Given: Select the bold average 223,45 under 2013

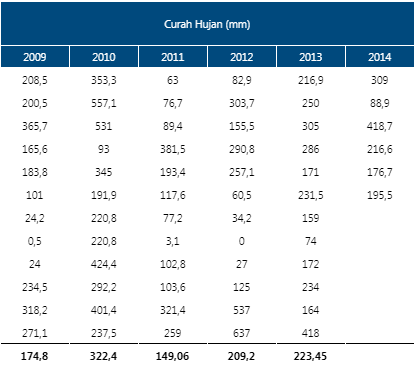Looking at the screenshot, I should click(311, 356).
